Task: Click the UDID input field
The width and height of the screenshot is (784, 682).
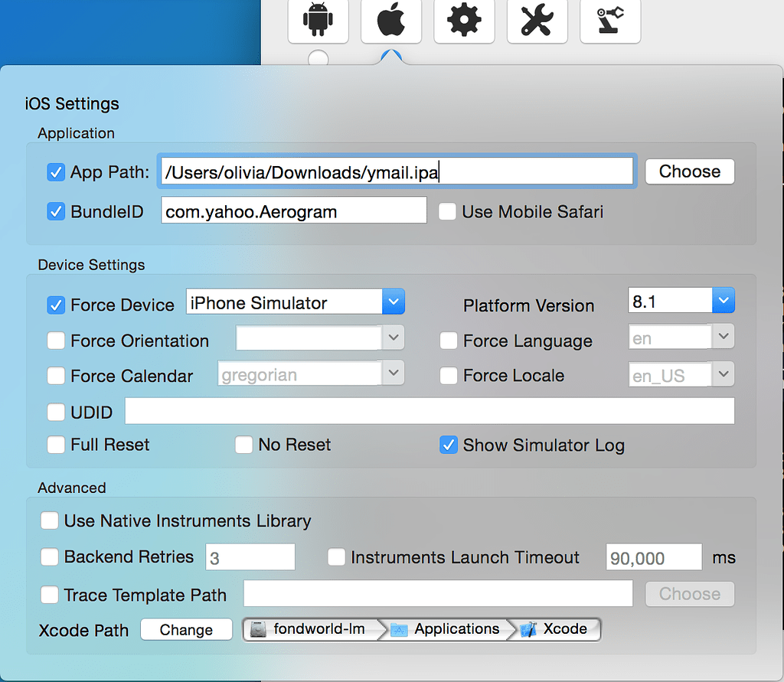Action: [x=430, y=412]
